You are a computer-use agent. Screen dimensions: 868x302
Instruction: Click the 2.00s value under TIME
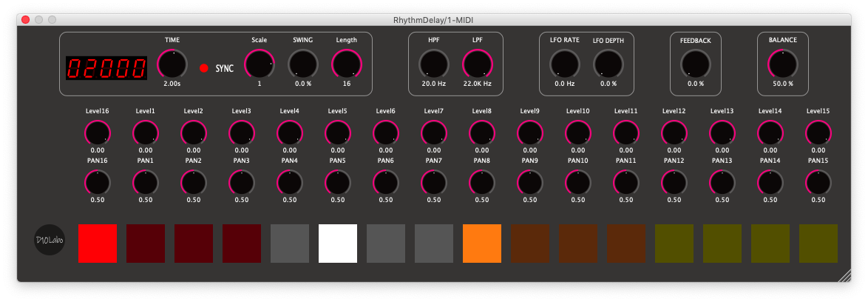point(172,84)
